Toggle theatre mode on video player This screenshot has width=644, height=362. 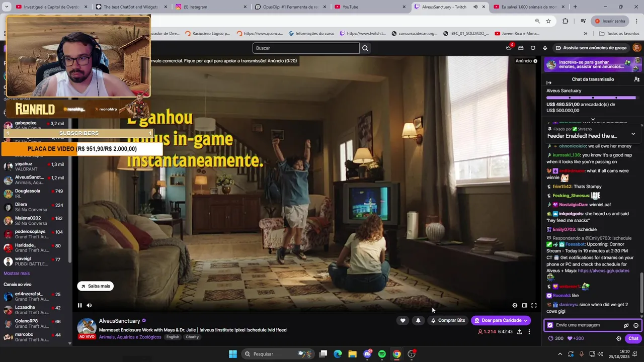pyautogui.click(x=524, y=305)
